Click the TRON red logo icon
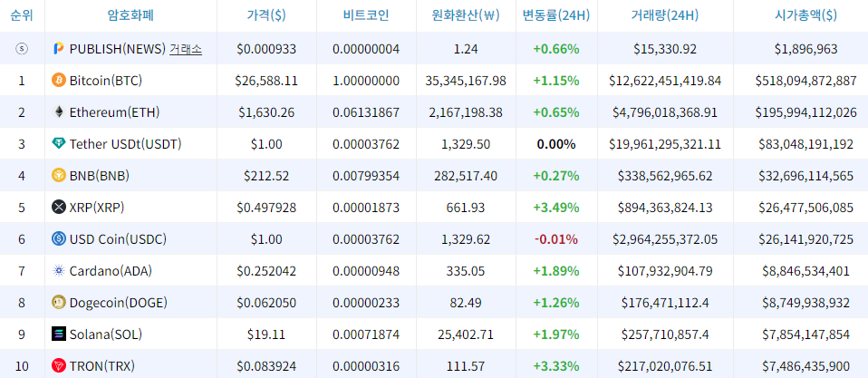The height and width of the screenshot is (378, 868). click(x=58, y=366)
